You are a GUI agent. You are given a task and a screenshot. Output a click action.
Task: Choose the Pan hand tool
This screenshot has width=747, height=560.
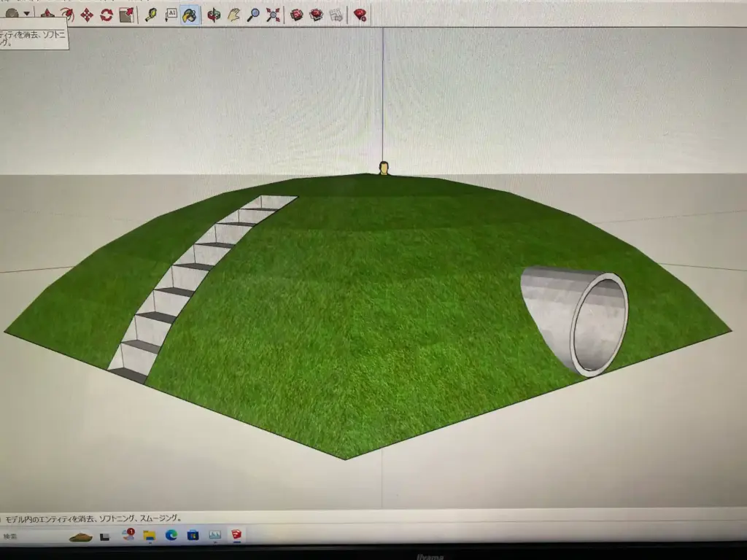[x=233, y=15]
